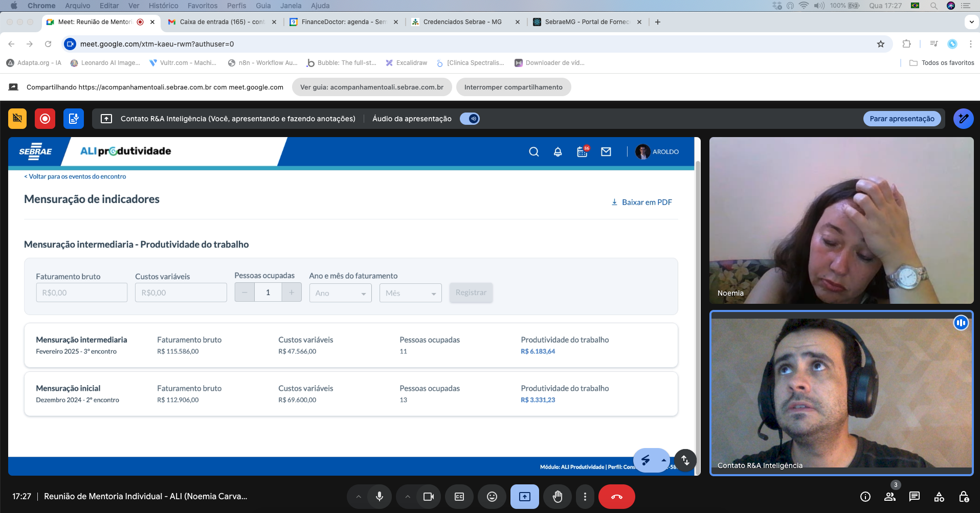Click the blue notes document icon
The width and height of the screenshot is (980, 513).
pos(74,119)
